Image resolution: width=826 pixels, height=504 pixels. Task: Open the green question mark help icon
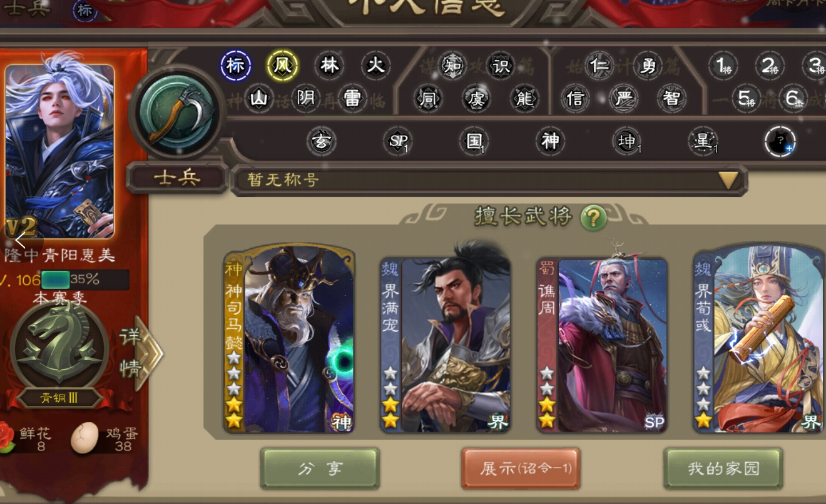point(594,218)
